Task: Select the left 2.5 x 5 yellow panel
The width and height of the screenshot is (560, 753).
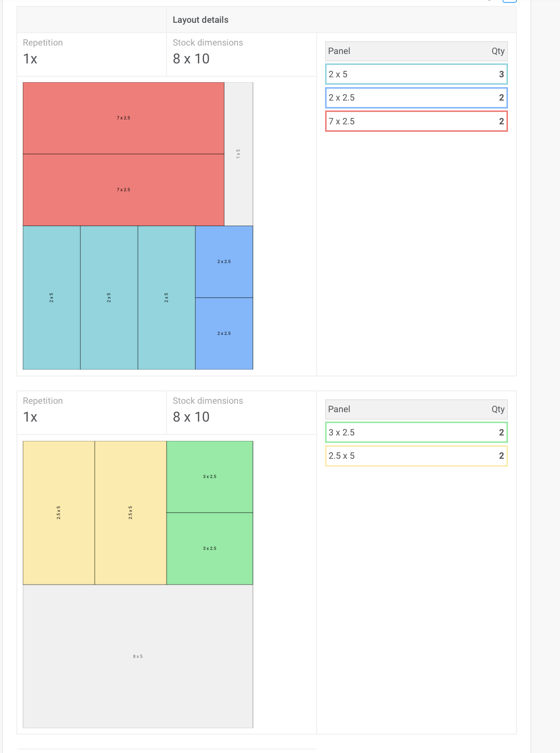Action: (58, 512)
